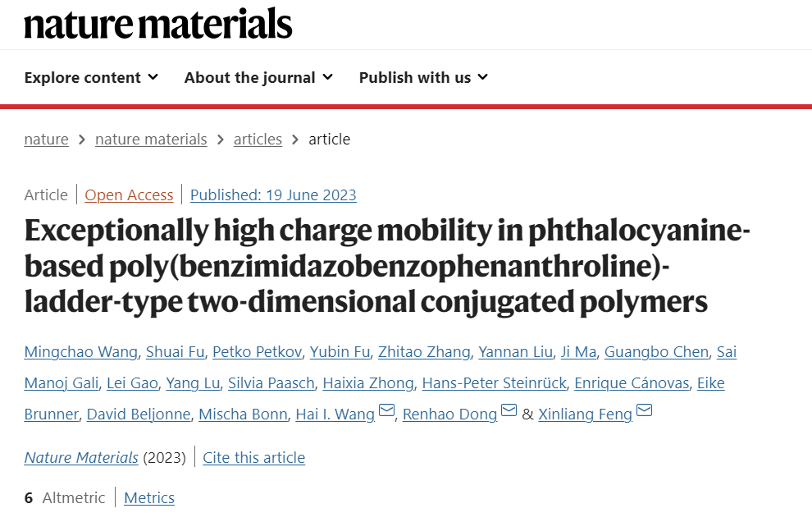Screen dimensions: 812x522
Task: Go to the nature breadcrumb link
Action: point(46,140)
